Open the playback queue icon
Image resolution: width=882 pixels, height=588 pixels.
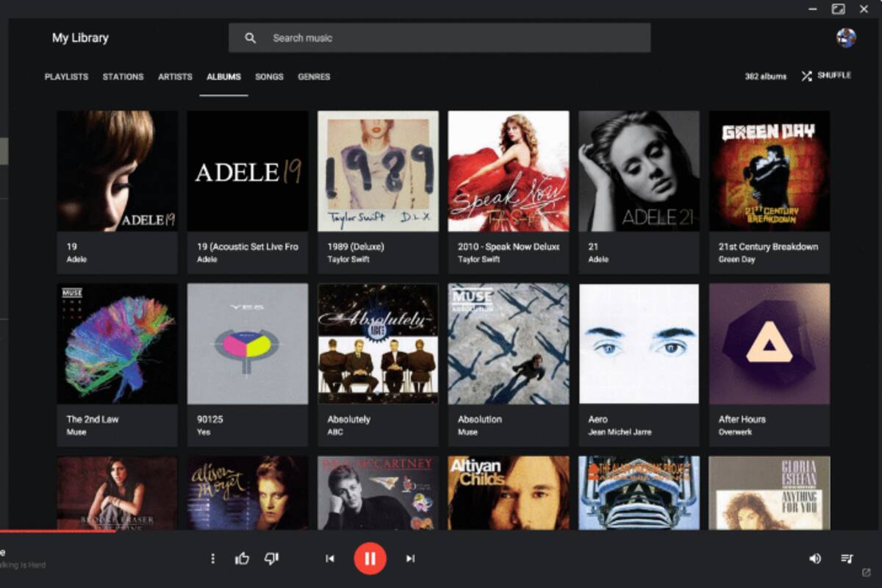coord(847,559)
